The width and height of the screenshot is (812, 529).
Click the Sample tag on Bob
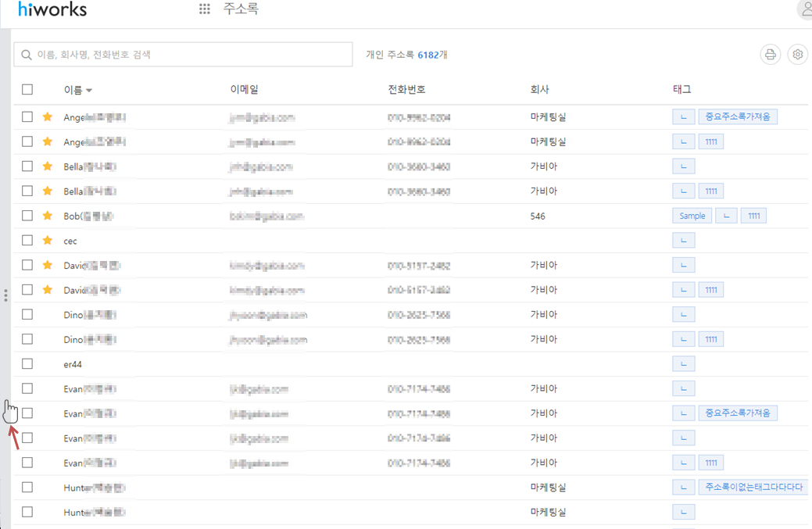pyautogui.click(x=692, y=216)
